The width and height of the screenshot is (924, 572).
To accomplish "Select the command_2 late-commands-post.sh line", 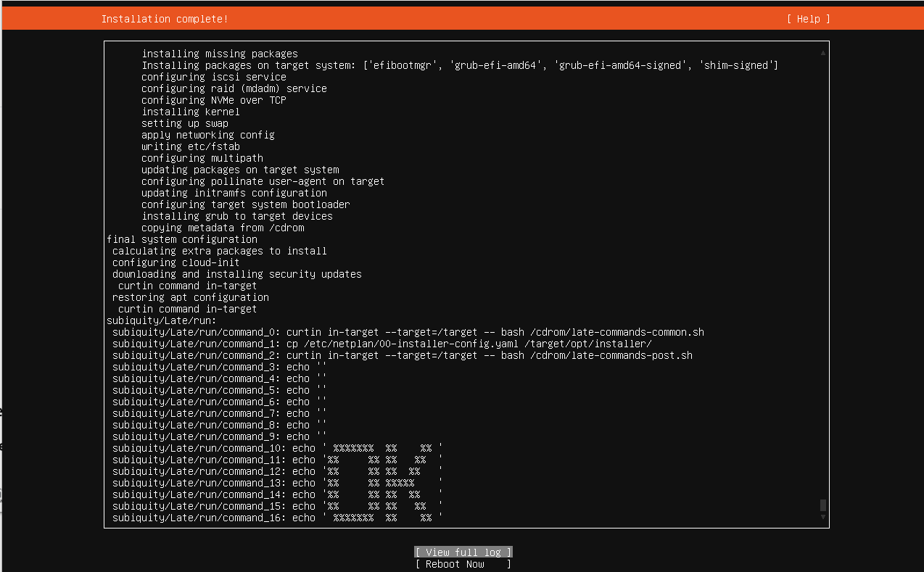I will click(x=402, y=355).
